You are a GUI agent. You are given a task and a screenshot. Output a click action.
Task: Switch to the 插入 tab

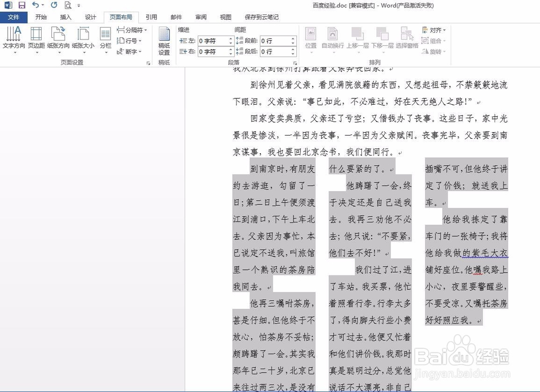click(x=65, y=17)
